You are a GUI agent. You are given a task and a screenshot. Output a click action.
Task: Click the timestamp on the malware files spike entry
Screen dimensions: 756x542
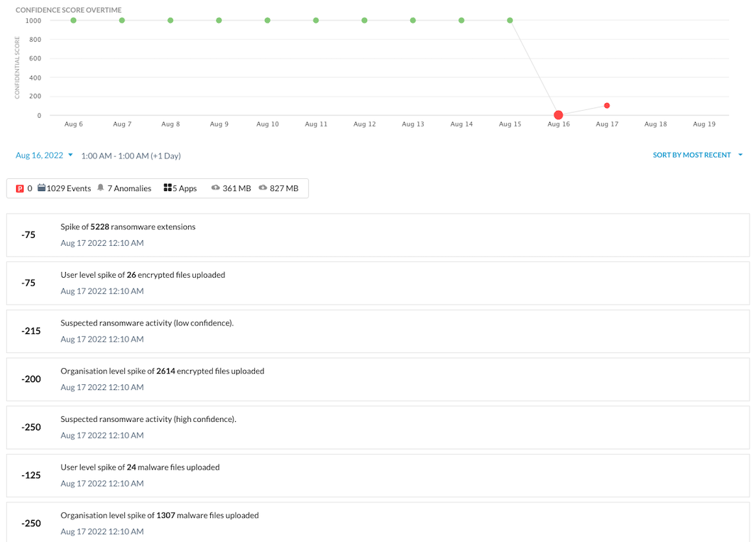[102, 483]
